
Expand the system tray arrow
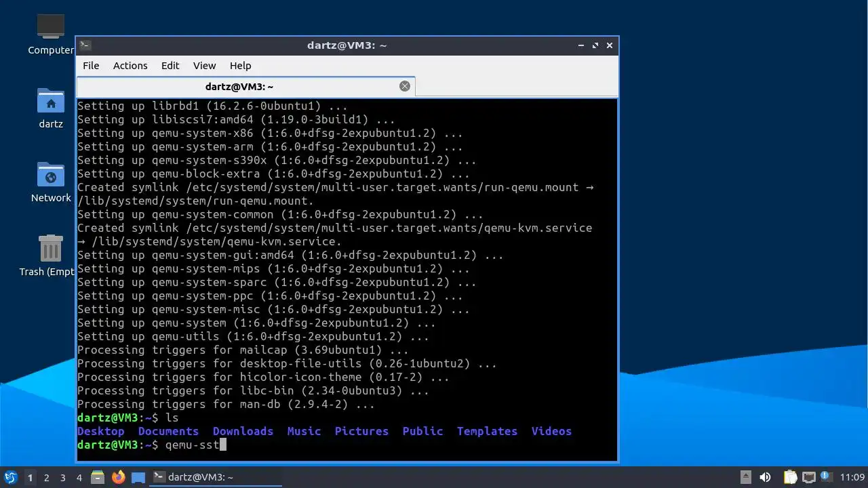point(746,477)
